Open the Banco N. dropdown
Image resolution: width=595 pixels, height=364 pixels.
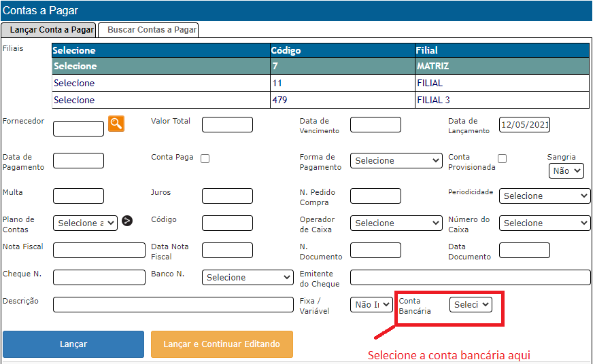pyautogui.click(x=248, y=278)
